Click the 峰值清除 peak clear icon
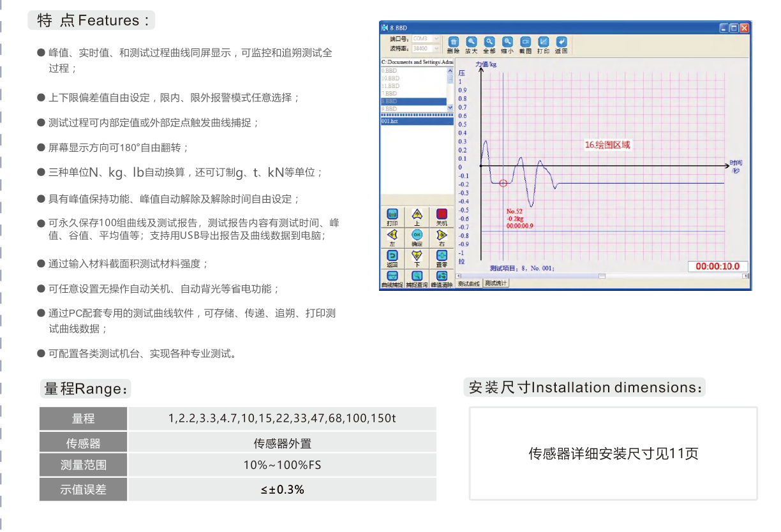 441,276
